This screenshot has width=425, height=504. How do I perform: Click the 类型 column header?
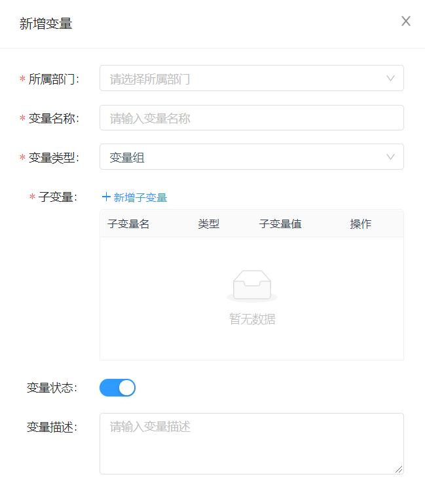pyautogui.click(x=209, y=224)
